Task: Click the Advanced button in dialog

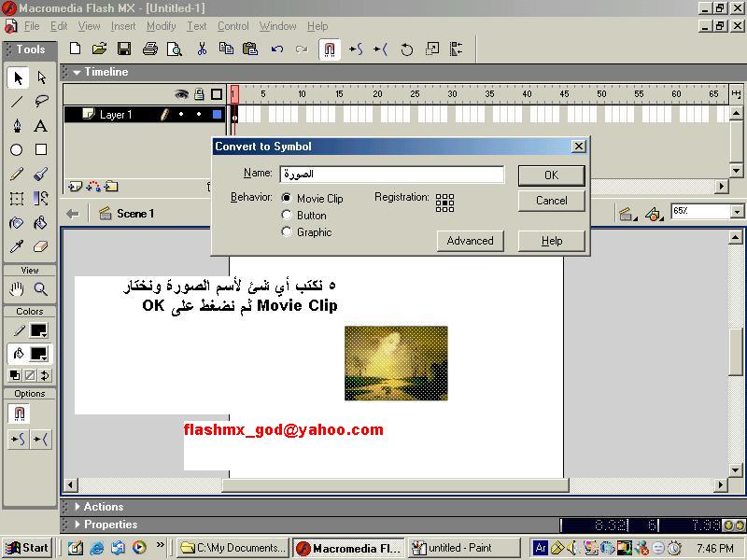Action: (x=471, y=241)
